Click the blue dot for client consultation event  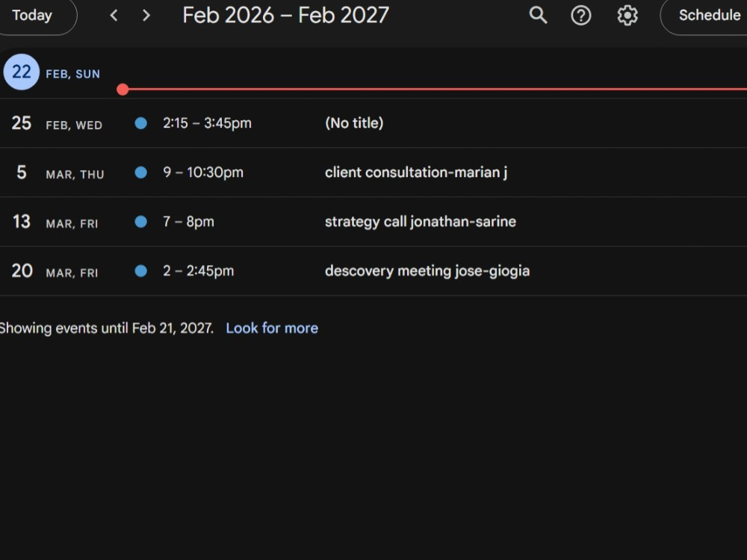tap(140, 172)
